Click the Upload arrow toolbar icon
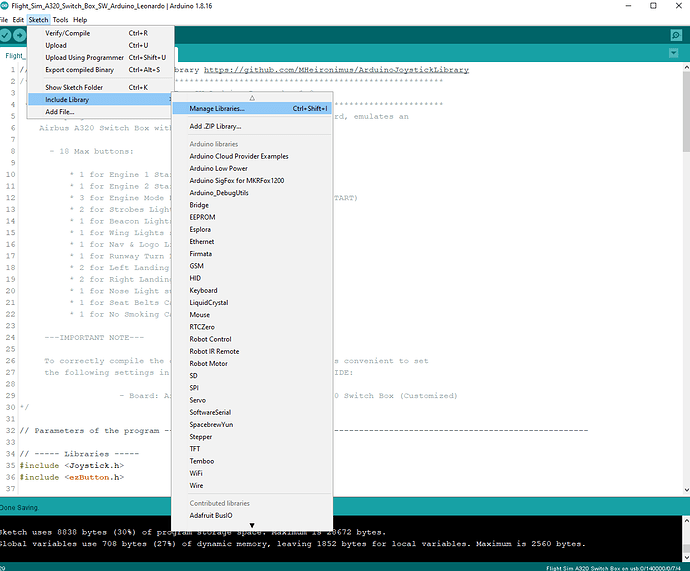Image resolution: width=690 pixels, height=571 pixels. pos(19,35)
